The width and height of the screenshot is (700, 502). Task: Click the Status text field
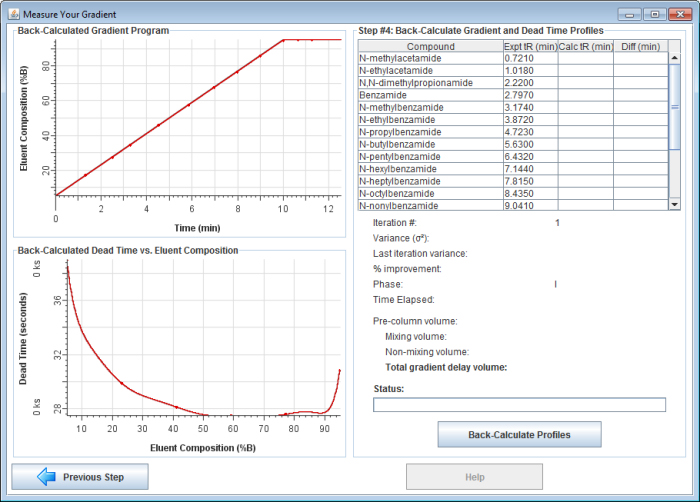pos(518,405)
